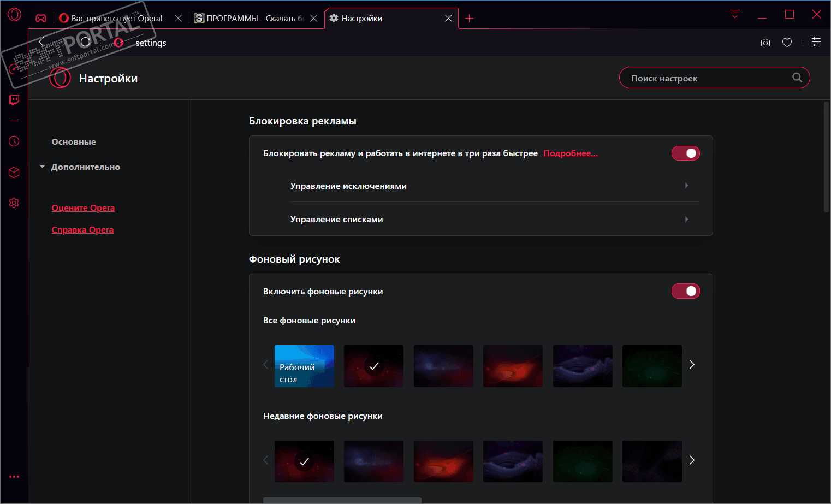Show next wallpapers in 'Недавние фоновые рисунки'
The height and width of the screenshot is (504, 831).
[692, 460]
